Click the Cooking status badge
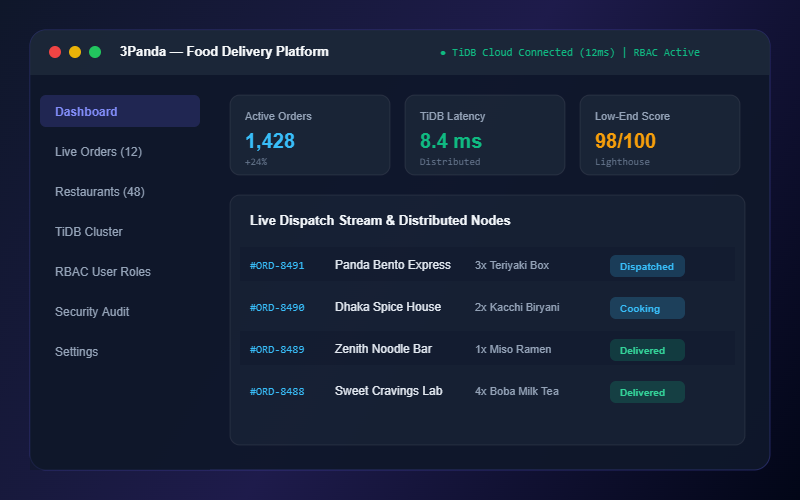The image size is (800, 500). 647,308
